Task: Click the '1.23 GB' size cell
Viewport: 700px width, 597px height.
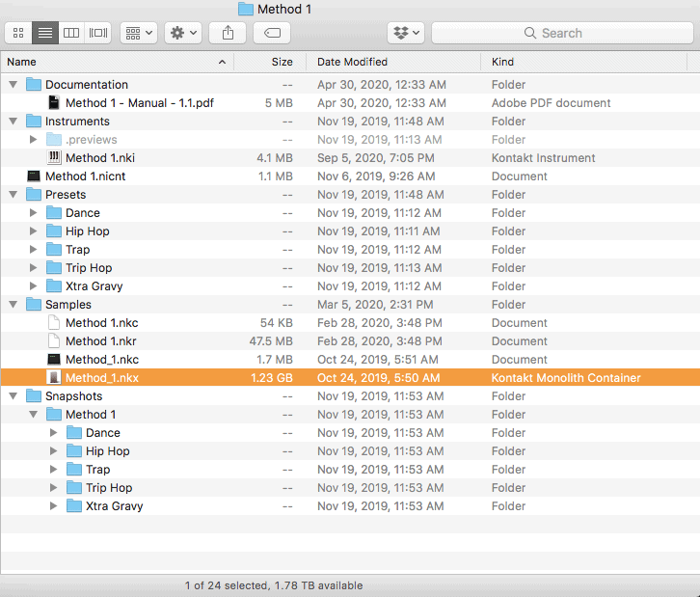Action: click(272, 377)
